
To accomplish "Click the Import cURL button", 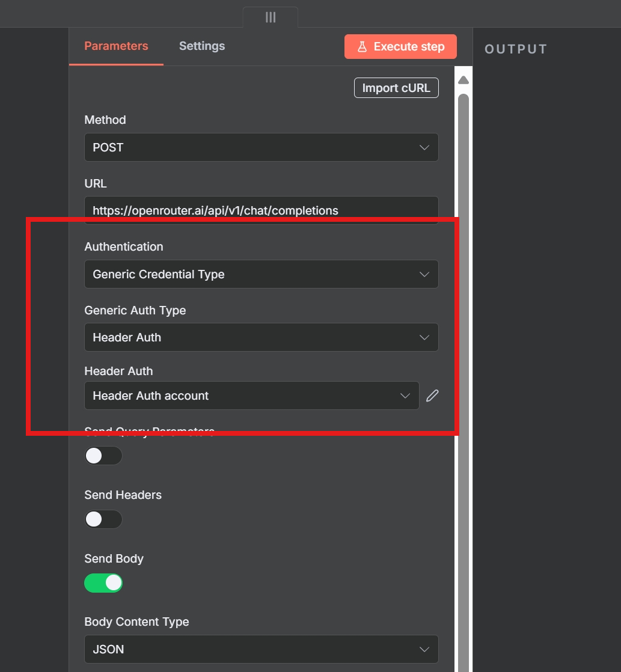I will (x=396, y=88).
